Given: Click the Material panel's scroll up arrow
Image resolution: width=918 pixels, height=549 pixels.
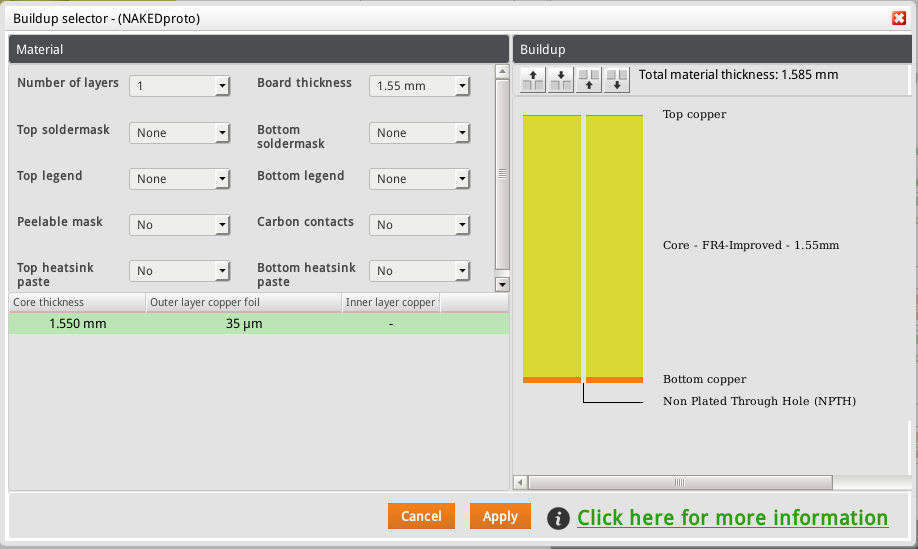Looking at the screenshot, I should 502,71.
